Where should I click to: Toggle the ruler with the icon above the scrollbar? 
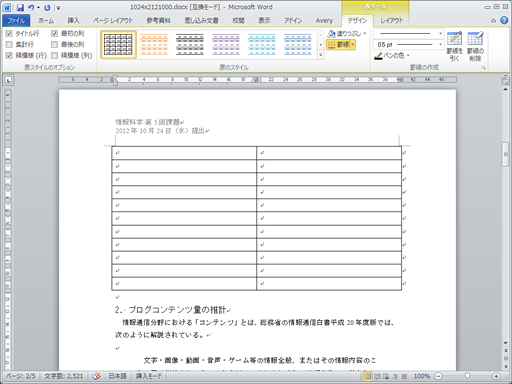[505, 80]
